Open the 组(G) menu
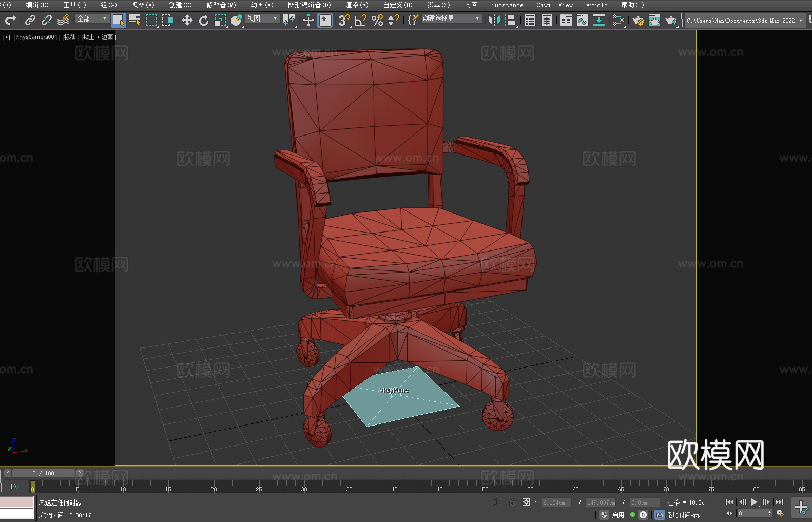 point(109,5)
